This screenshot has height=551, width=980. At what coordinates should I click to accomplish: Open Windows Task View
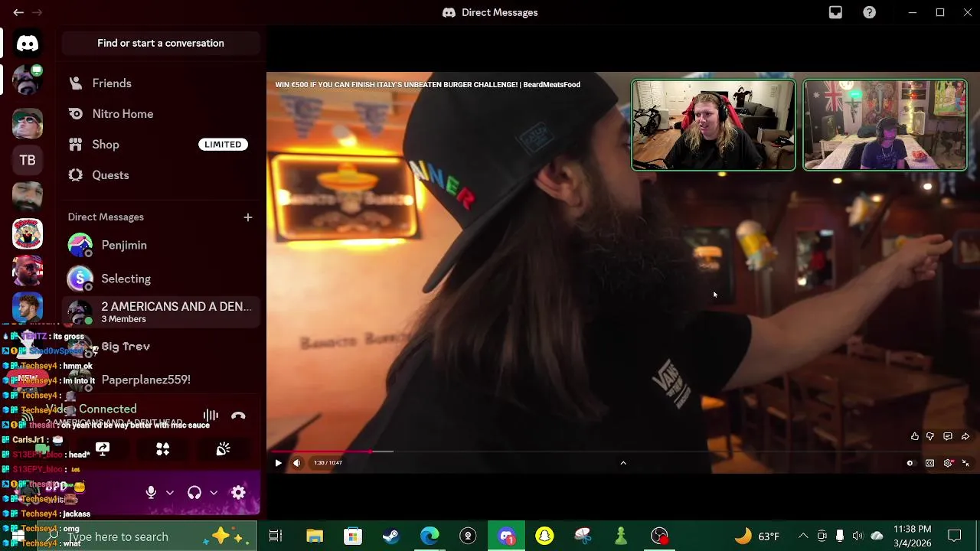[276, 536]
